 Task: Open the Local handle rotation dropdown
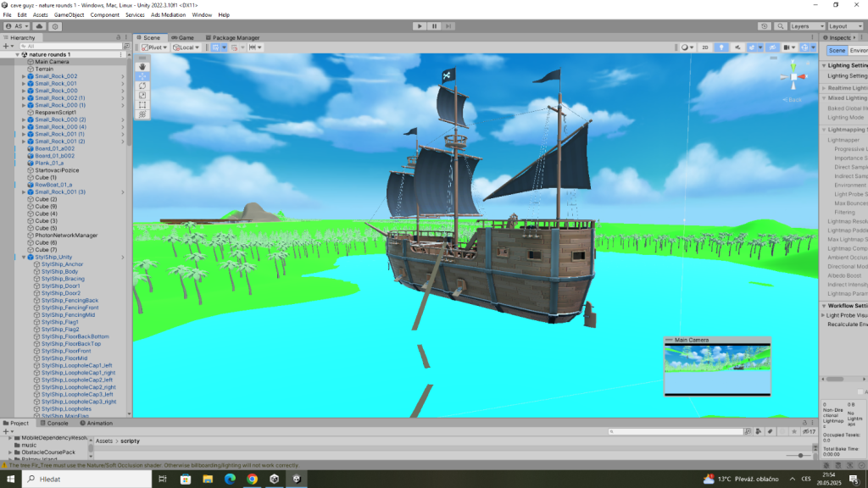(x=186, y=47)
